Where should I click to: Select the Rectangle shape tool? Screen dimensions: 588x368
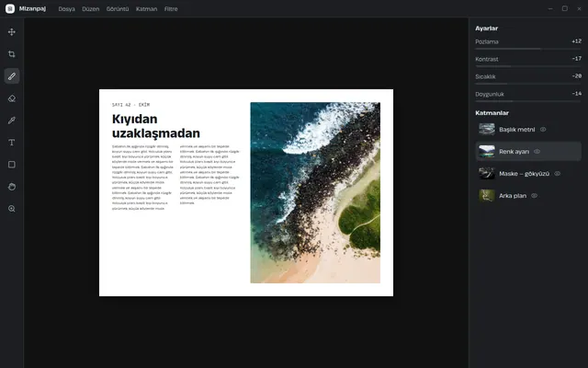tap(12, 165)
